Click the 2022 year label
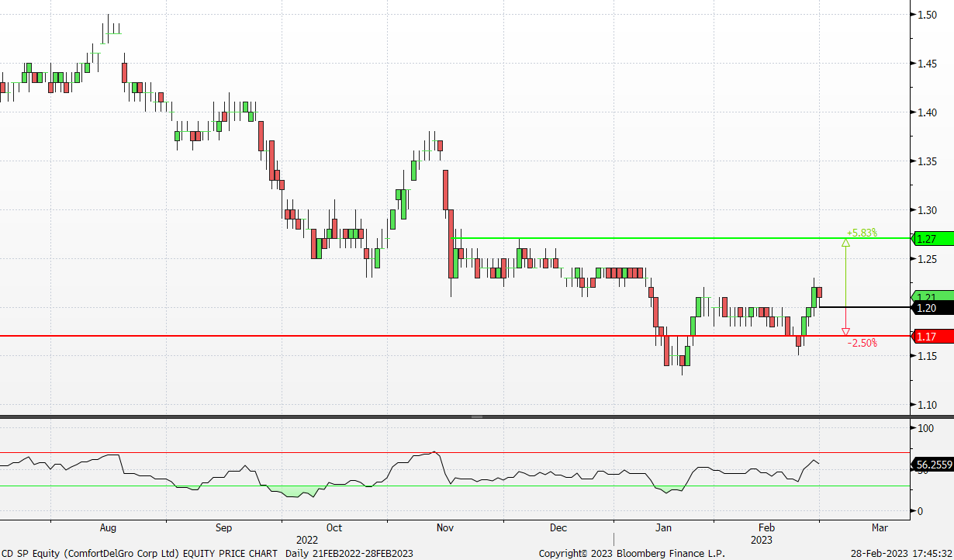Viewport: 954px width, 560px height. [307, 539]
